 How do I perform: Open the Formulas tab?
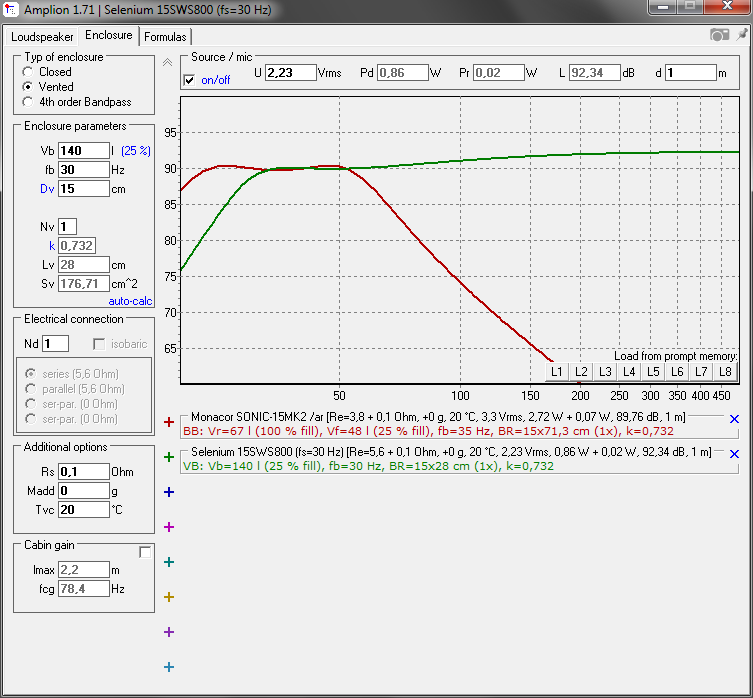[165, 37]
